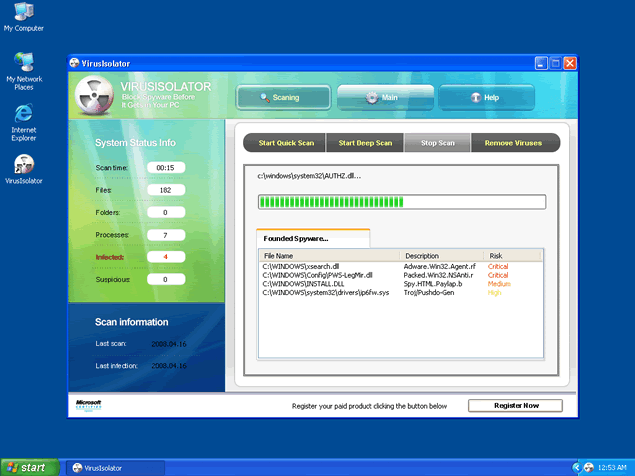Click Remove Viruses button
The image size is (635, 476).
pyautogui.click(x=513, y=143)
